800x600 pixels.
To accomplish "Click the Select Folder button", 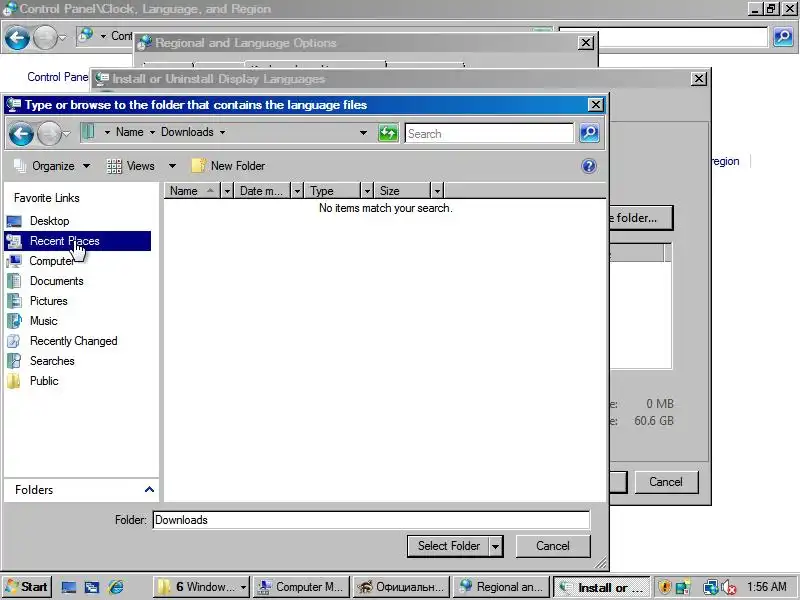I will (448, 546).
